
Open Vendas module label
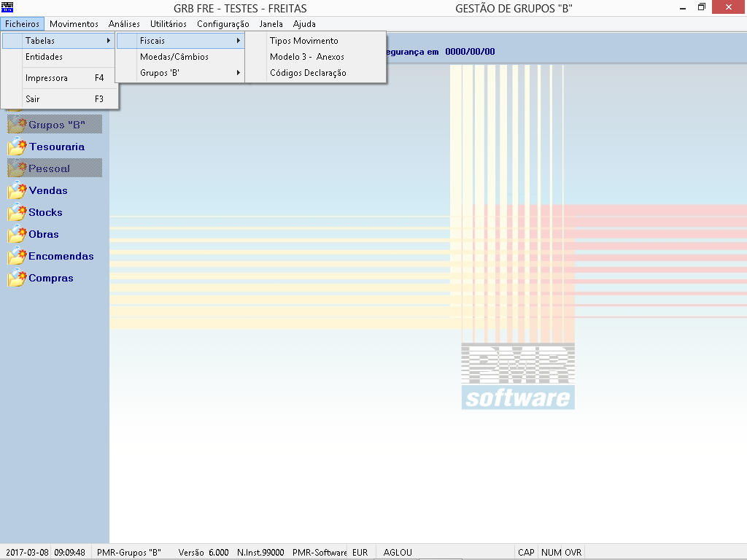pyautogui.click(x=48, y=190)
